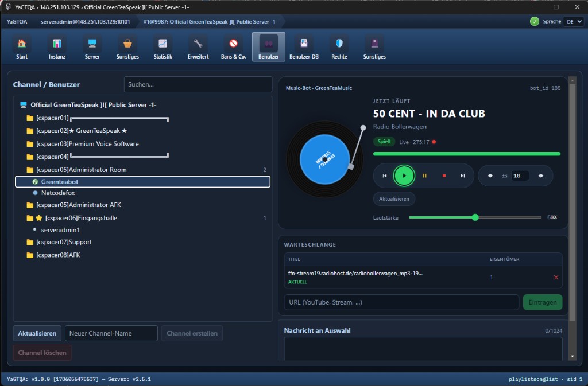Image resolution: width=588 pixels, height=386 pixels.
Task: Seek backward with the rewind arrow
Action: [490, 176]
